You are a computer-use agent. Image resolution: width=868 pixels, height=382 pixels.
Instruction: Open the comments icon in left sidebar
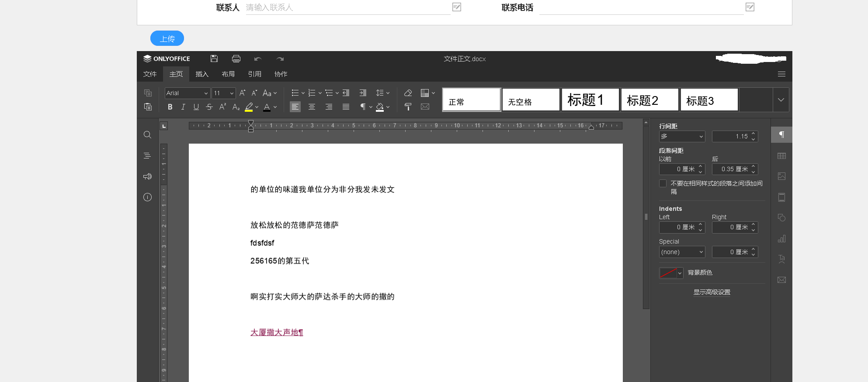[148, 176]
